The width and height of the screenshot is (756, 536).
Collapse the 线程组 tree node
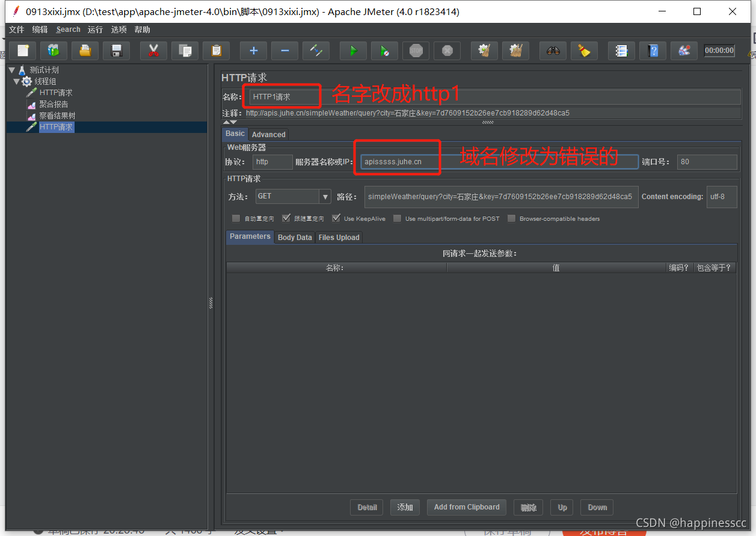coord(17,81)
